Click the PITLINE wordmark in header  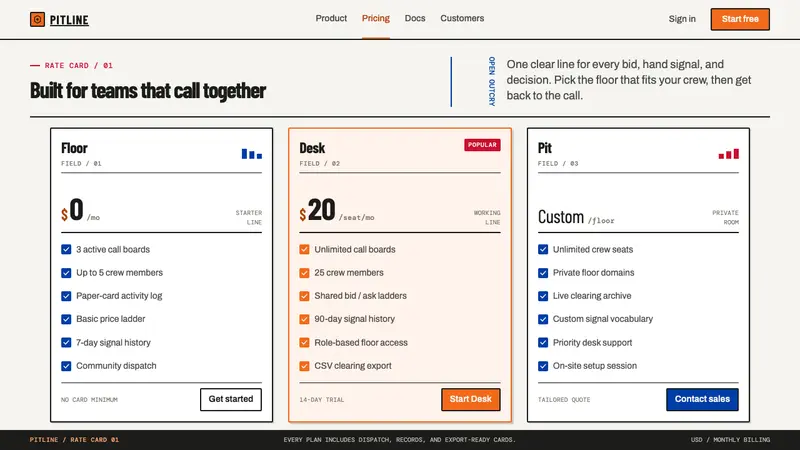point(69,20)
